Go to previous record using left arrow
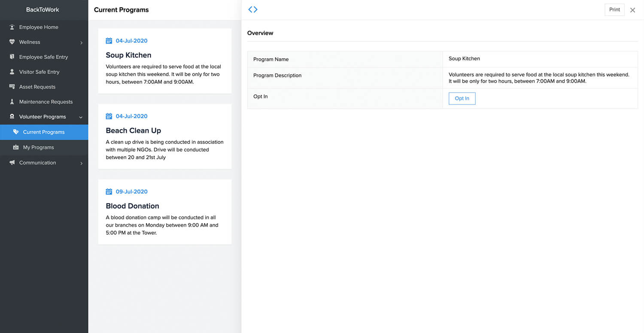Image resolution: width=644 pixels, height=333 pixels. coord(250,9)
